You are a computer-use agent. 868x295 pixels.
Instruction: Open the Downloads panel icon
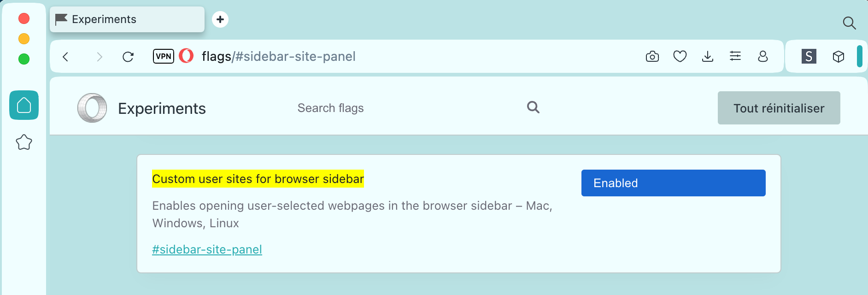tap(708, 56)
